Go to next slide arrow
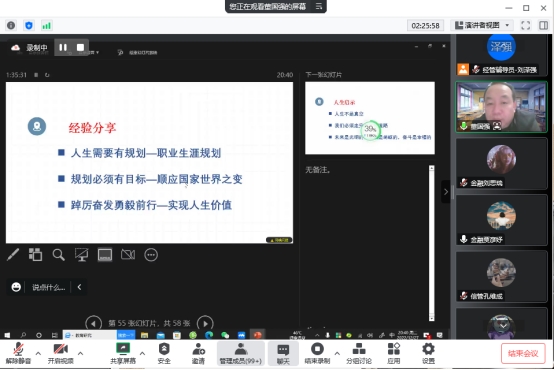This screenshot has width=554, height=370. pos(205,323)
